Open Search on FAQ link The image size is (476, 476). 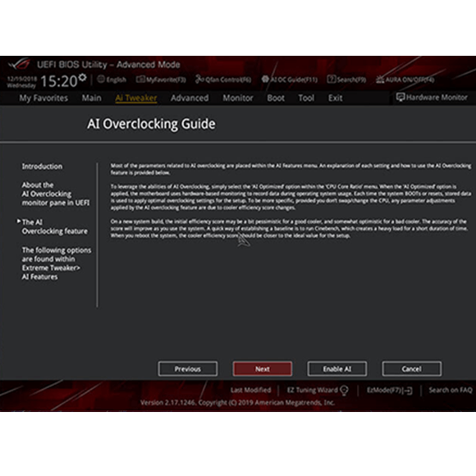tap(451, 390)
